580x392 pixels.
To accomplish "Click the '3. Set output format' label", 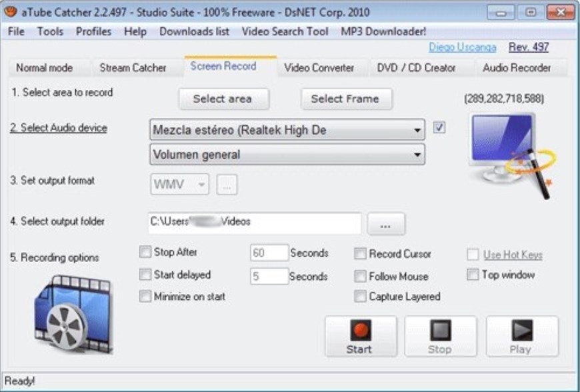I will pos(53,181).
